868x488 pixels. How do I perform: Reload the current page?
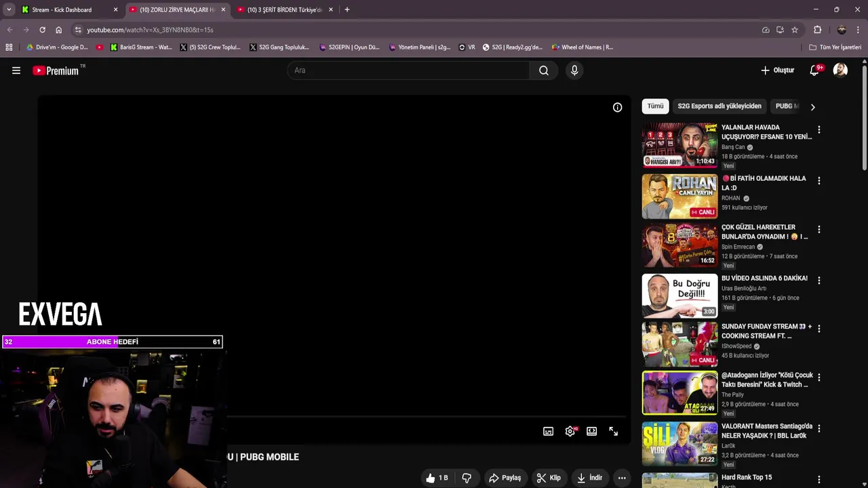tap(42, 30)
